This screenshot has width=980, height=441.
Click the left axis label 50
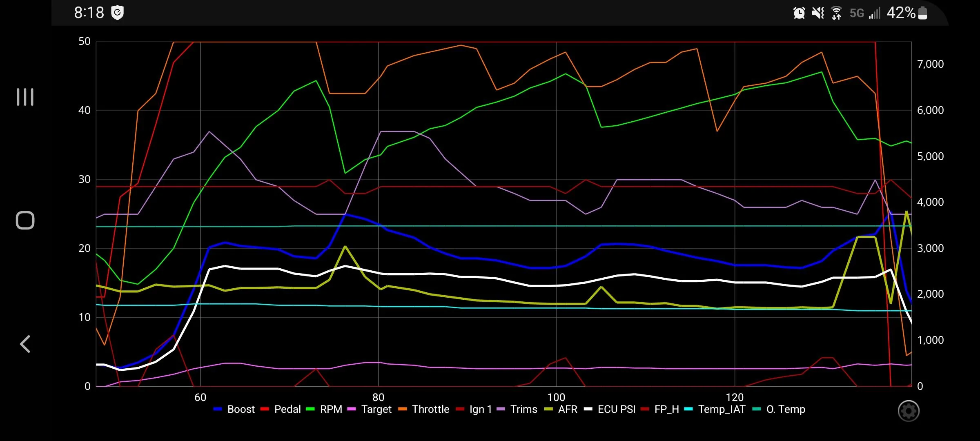click(85, 41)
